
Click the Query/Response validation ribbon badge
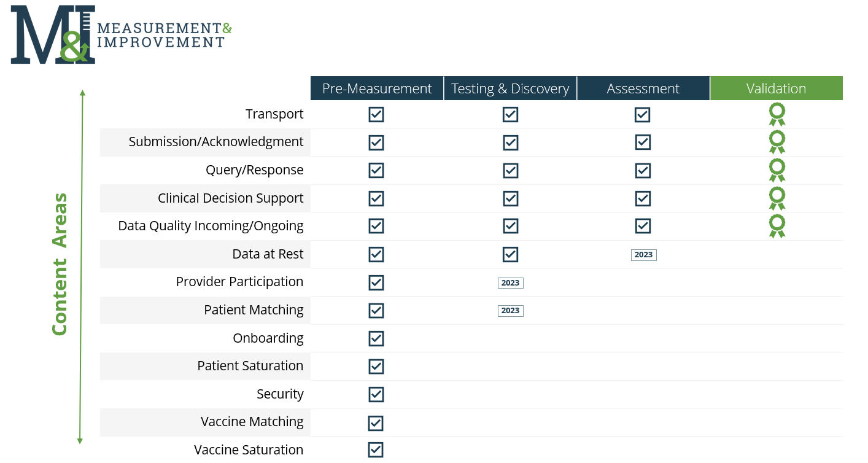click(x=777, y=170)
